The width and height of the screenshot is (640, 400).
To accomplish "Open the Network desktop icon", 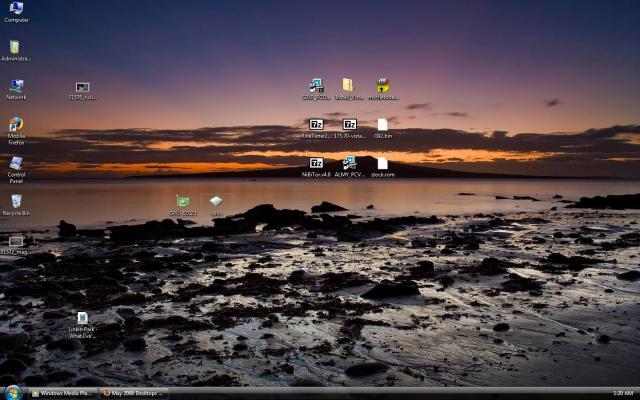I will pyautogui.click(x=16, y=89).
